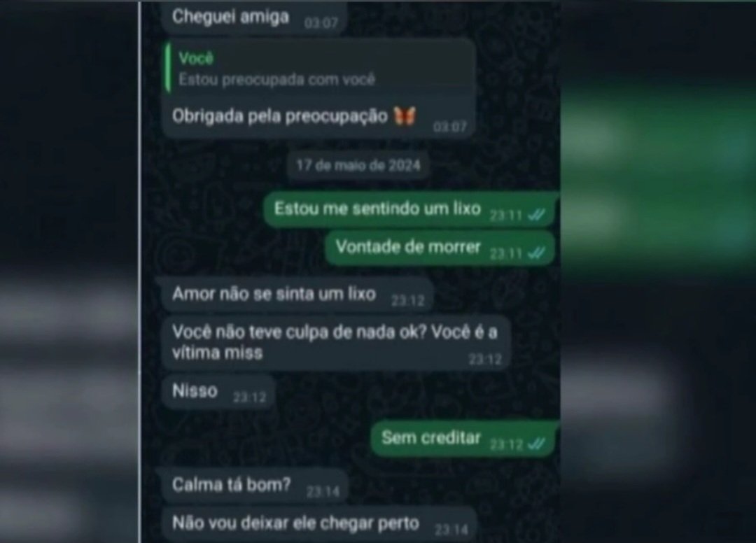
Task: Click the green quote bar of reply
Action: [x=168, y=68]
